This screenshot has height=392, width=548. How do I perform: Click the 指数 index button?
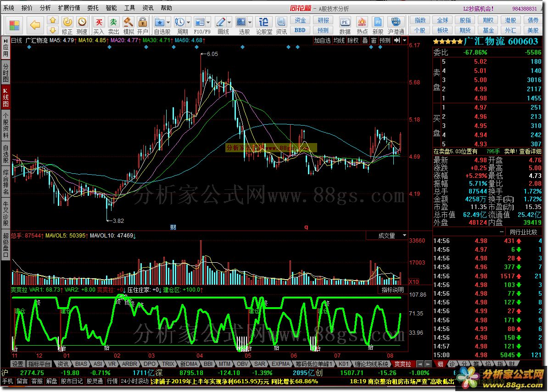click(420, 20)
